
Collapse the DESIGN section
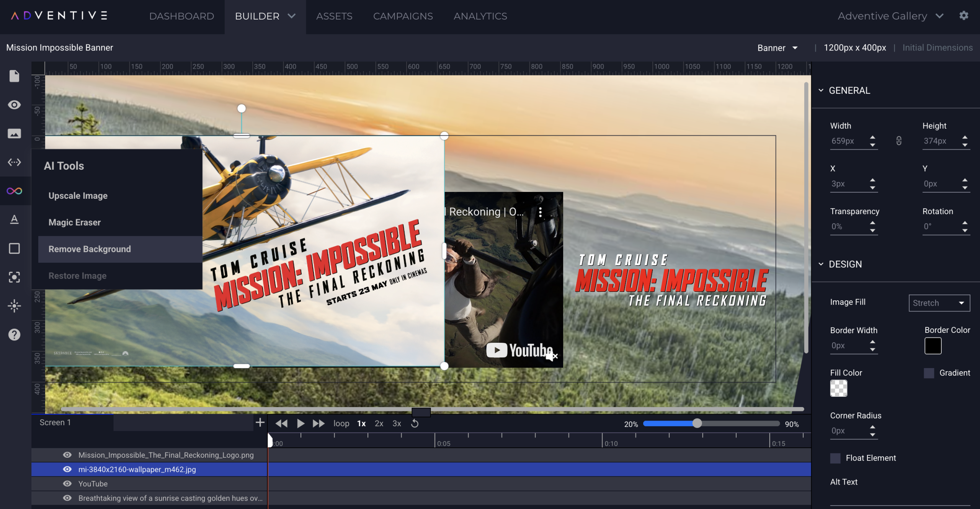pyautogui.click(x=821, y=264)
